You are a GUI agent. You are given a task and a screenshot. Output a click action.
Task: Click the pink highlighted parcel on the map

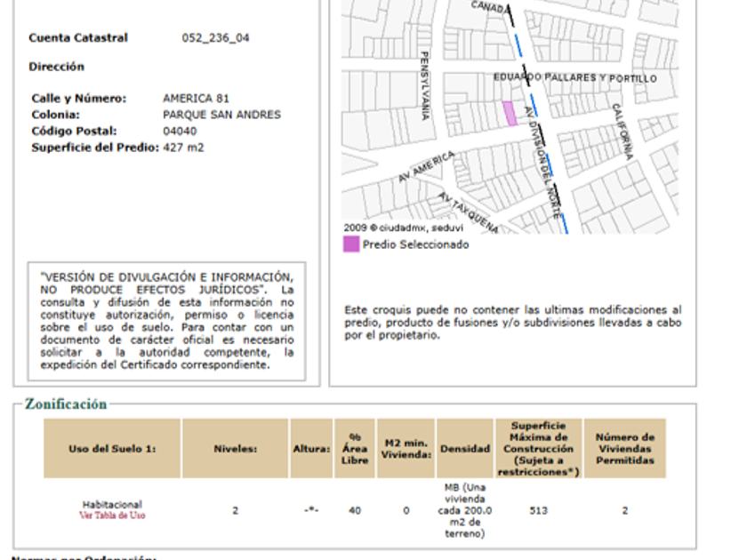(x=510, y=114)
